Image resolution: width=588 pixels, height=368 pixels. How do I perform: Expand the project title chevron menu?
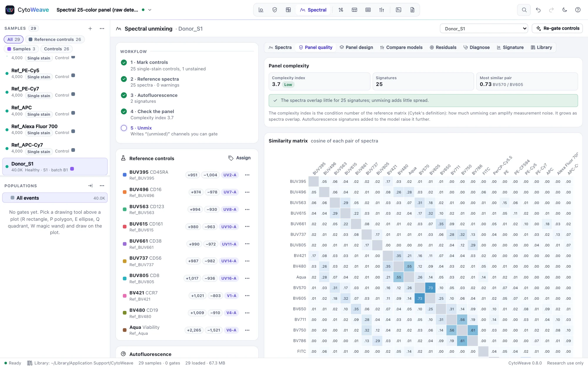150,10
